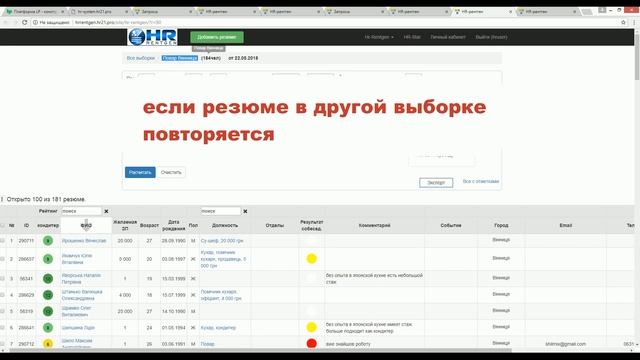Sort by the Желаемая ЗП column header
640x360 pixels.
tap(125, 225)
